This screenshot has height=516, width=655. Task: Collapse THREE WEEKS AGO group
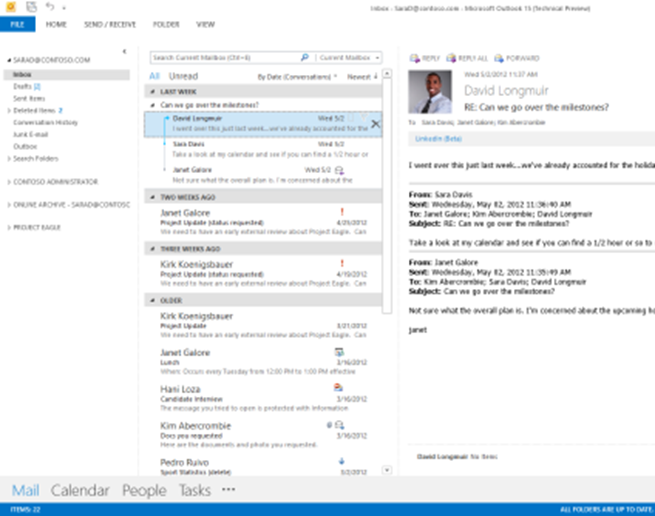coord(152,249)
